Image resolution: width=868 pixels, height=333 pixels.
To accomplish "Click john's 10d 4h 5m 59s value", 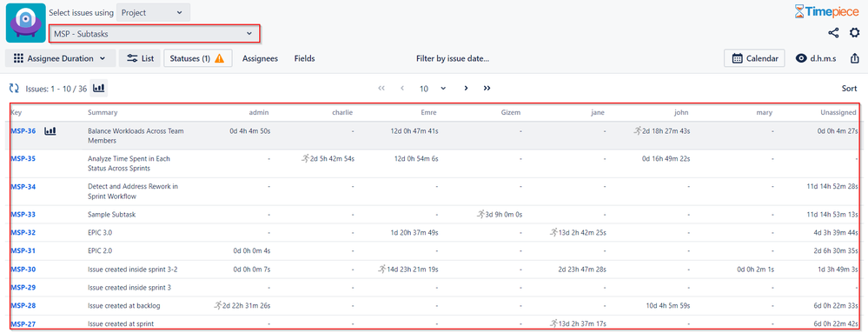I will click(668, 305).
